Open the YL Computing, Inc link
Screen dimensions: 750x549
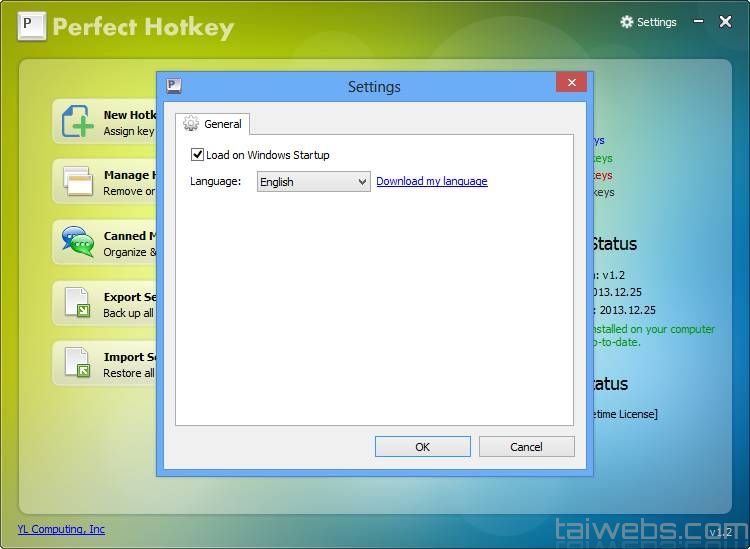[x=61, y=529]
